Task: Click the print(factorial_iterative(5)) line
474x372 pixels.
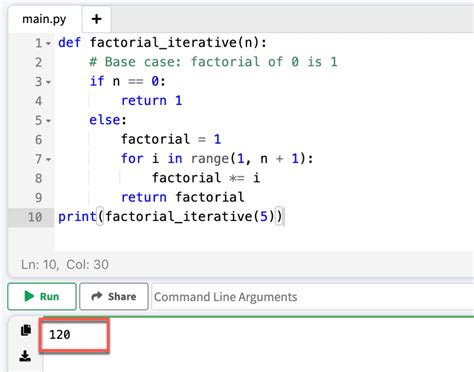Action: [170, 217]
